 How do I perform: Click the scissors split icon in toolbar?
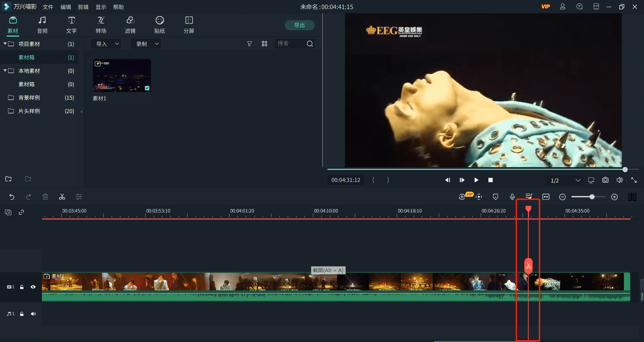(x=62, y=197)
